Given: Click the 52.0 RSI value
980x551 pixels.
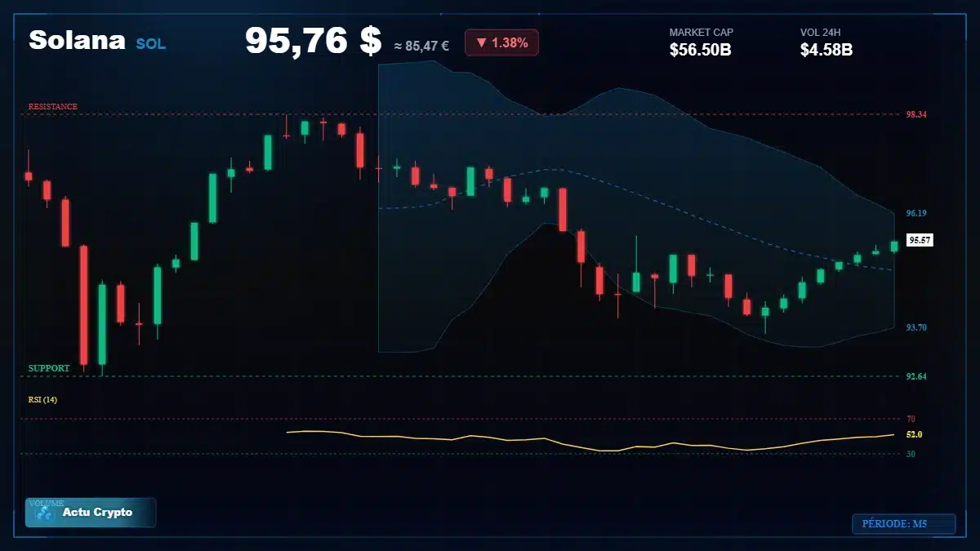Looking at the screenshot, I should [x=914, y=435].
